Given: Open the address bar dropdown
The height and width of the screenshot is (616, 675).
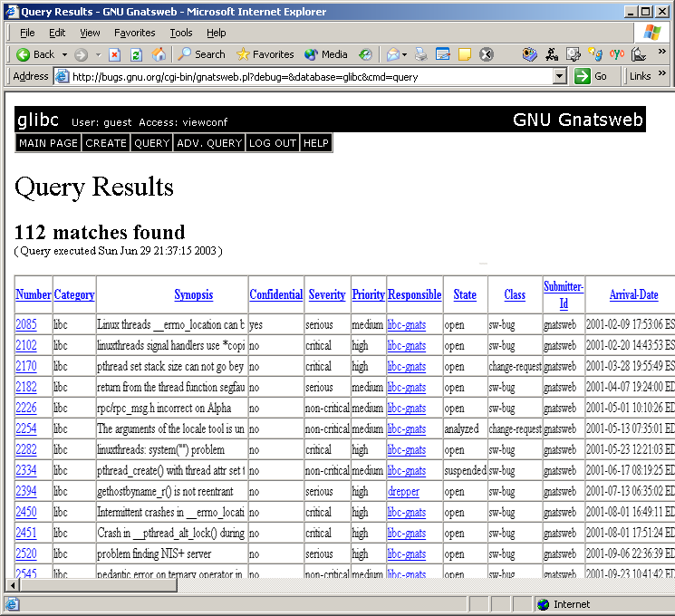Looking at the screenshot, I should click(x=559, y=77).
